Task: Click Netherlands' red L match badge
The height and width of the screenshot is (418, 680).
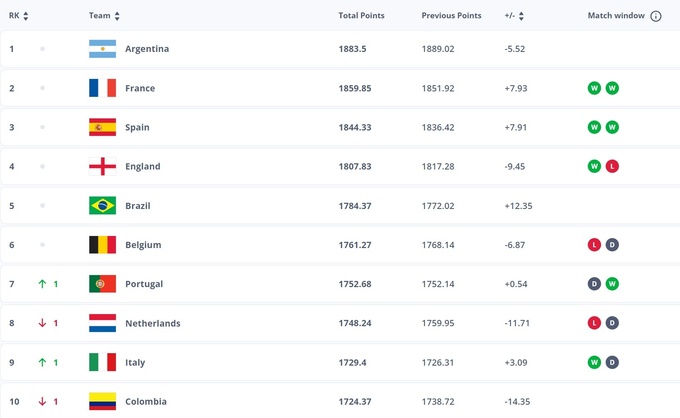Action: click(x=594, y=323)
